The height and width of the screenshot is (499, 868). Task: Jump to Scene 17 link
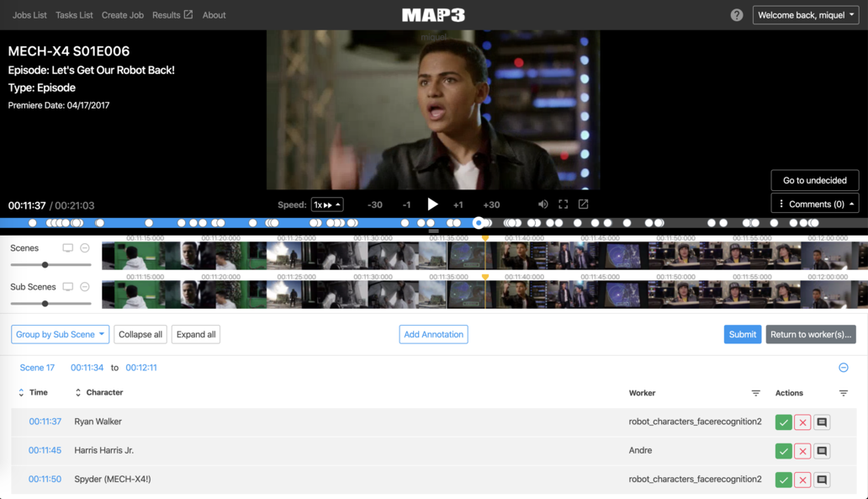coord(37,368)
